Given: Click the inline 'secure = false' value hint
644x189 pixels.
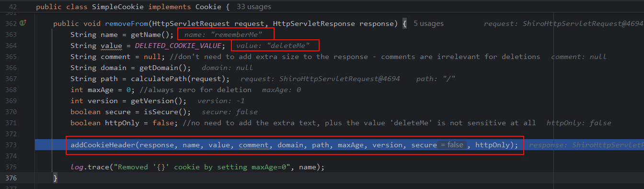Looking at the screenshot, I should coord(451,145).
